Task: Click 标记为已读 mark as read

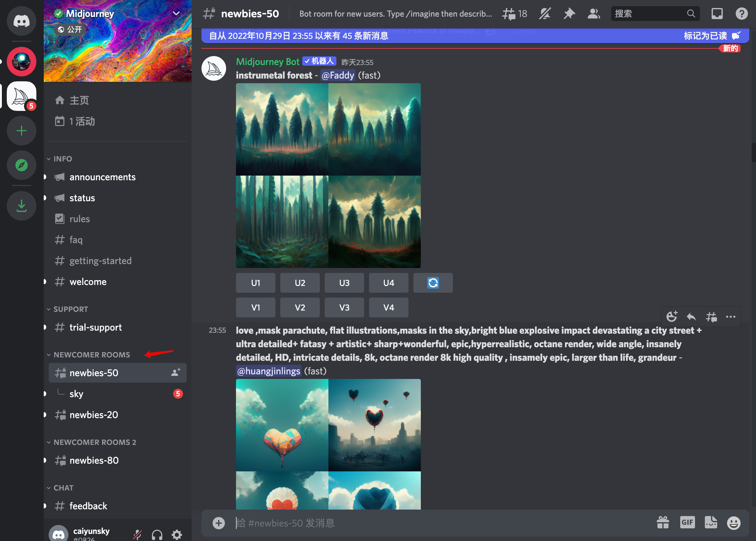Action: pos(712,36)
